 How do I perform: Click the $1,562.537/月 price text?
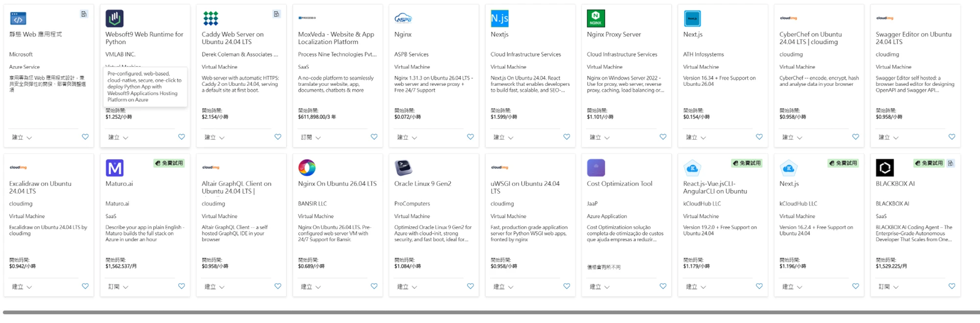pyautogui.click(x=121, y=266)
